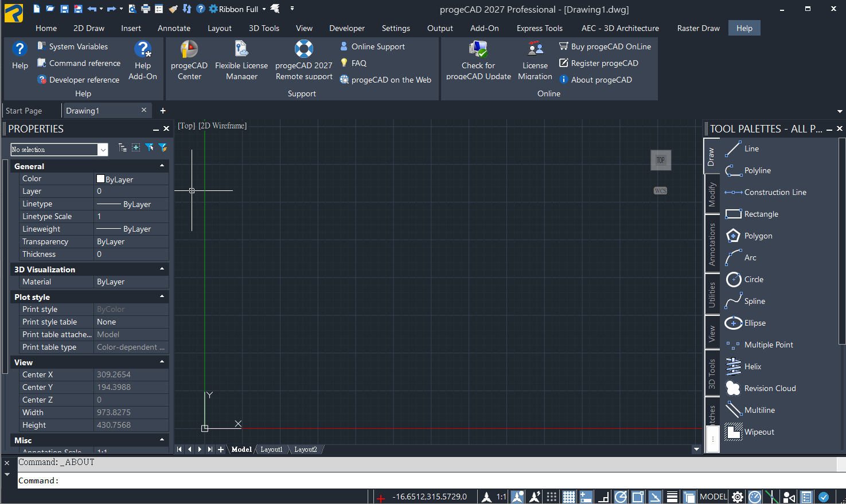846x504 pixels.
Task: Select the Multiple Point tool
Action: pos(759,345)
